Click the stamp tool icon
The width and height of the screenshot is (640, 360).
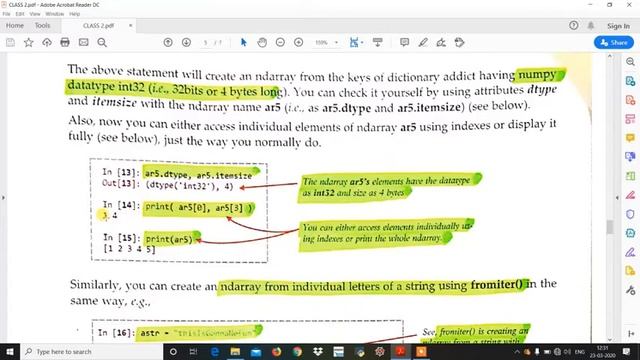[459, 42]
